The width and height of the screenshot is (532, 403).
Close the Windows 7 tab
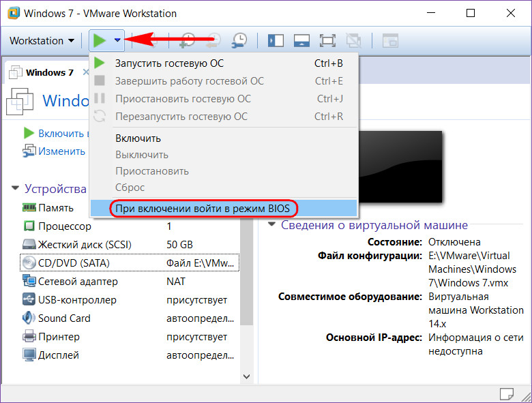point(86,72)
